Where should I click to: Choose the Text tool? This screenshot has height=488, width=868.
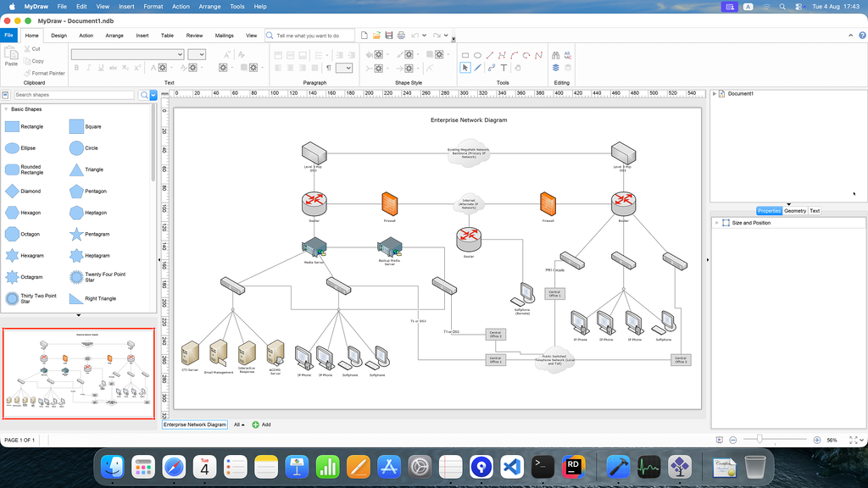(x=504, y=68)
